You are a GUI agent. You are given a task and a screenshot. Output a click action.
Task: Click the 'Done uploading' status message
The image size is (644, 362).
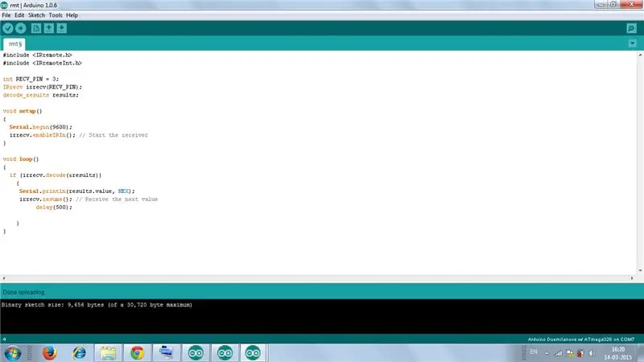[x=23, y=292]
